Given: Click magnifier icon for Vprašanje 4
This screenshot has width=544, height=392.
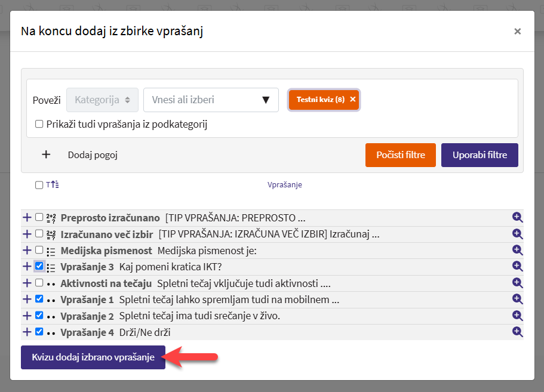Looking at the screenshot, I should [x=517, y=332].
